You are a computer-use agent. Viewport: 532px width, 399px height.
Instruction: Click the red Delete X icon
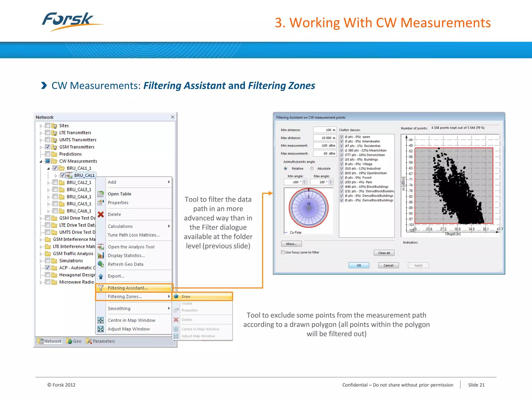click(101, 214)
